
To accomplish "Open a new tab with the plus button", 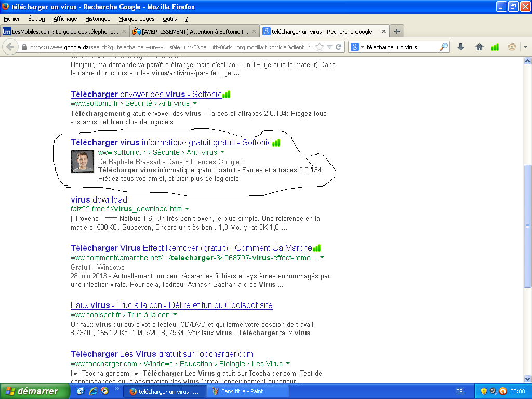I will (x=396, y=32).
